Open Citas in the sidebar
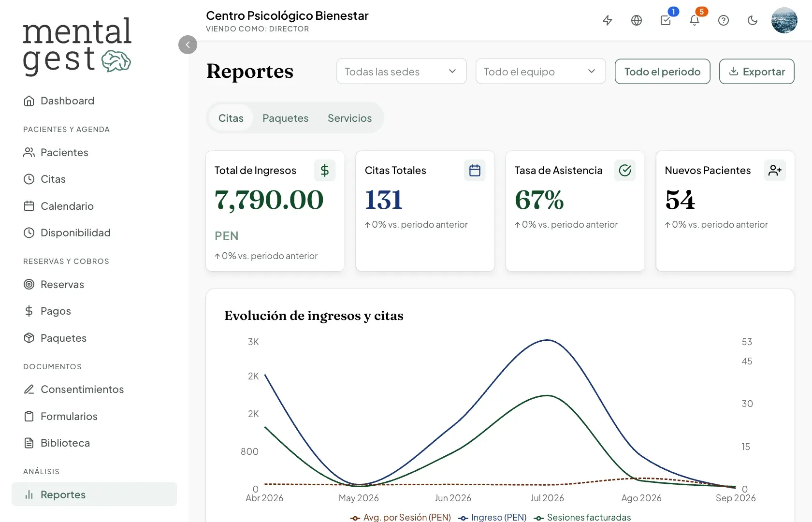Image resolution: width=812 pixels, height=522 pixels. [94, 179]
